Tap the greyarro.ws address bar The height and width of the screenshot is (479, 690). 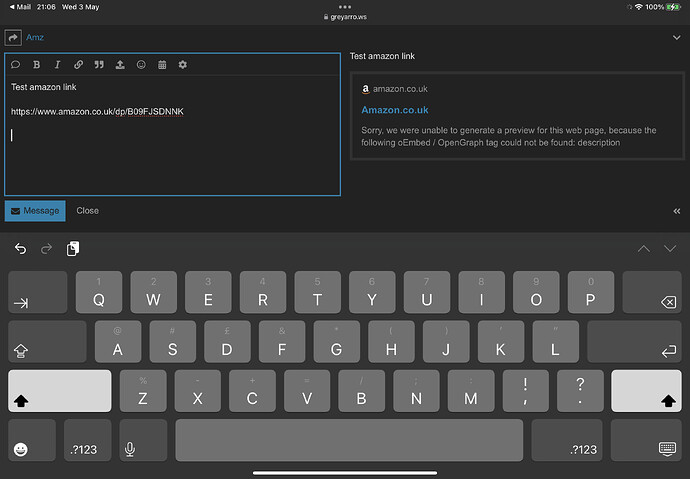(x=345, y=17)
